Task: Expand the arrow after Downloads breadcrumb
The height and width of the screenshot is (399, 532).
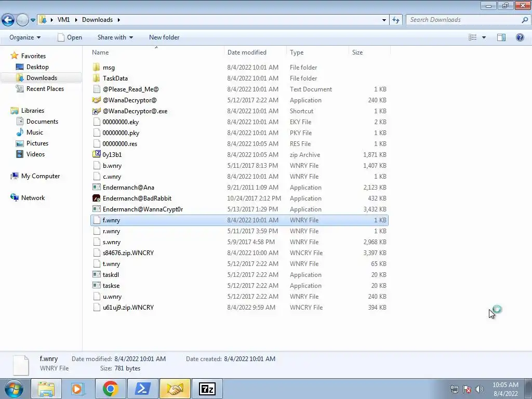Action: click(119, 20)
